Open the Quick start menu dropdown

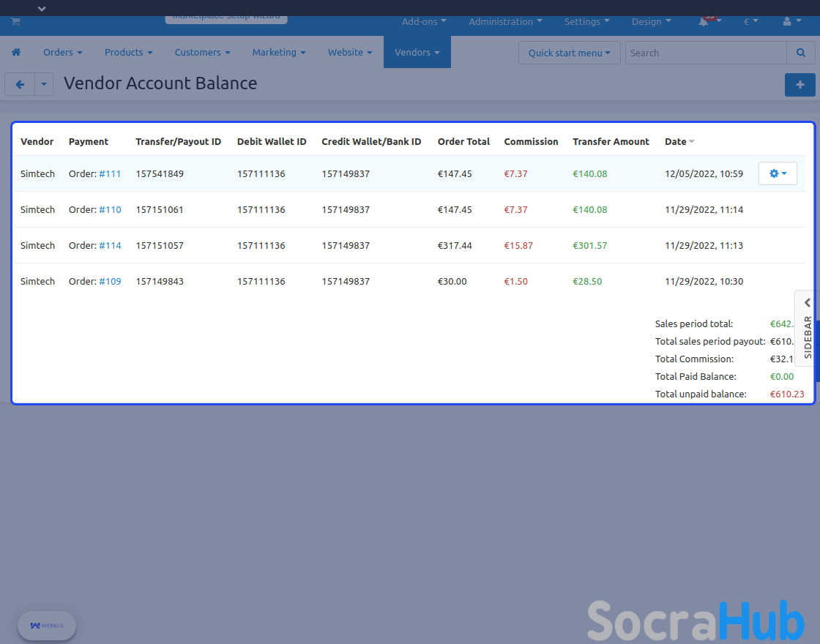tap(569, 53)
